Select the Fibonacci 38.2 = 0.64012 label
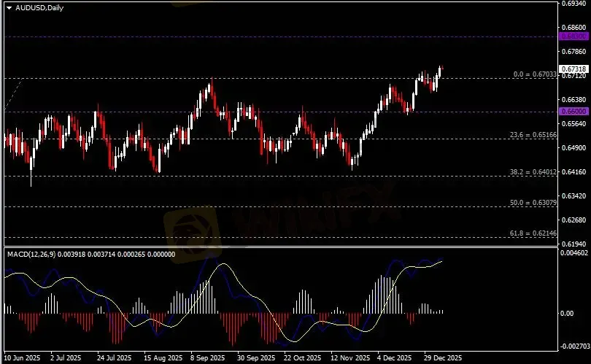Viewport: 591px width, 364px height. [533, 172]
